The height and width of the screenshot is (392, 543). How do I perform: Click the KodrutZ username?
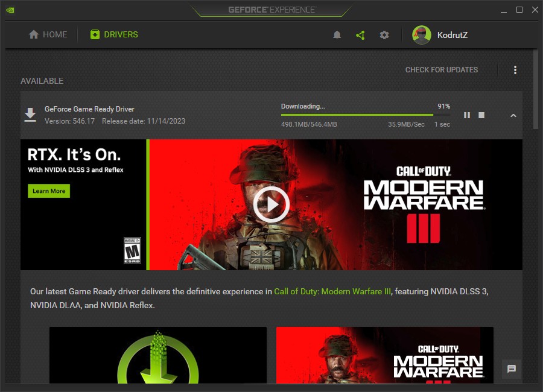(453, 35)
